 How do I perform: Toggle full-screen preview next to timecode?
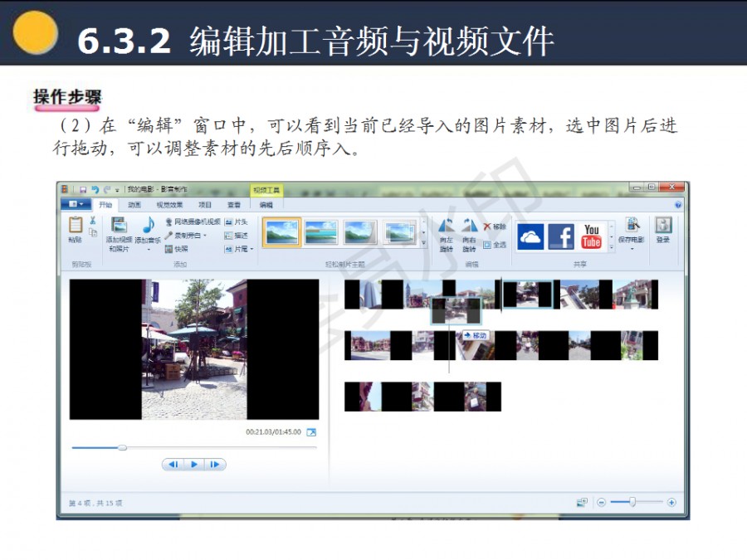point(311,432)
